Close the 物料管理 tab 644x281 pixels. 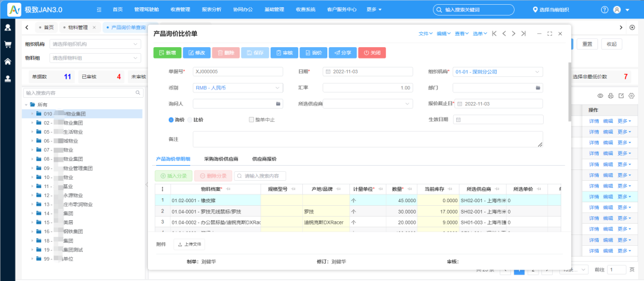click(94, 27)
